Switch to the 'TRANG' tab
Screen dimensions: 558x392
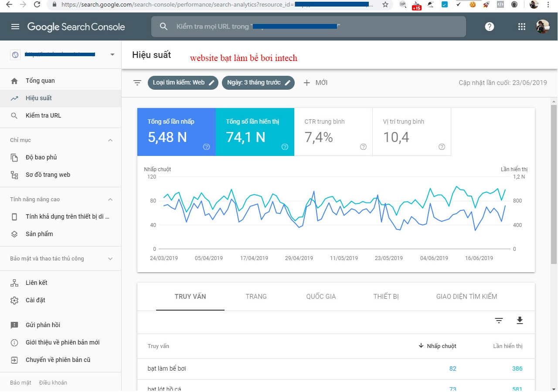tap(256, 297)
